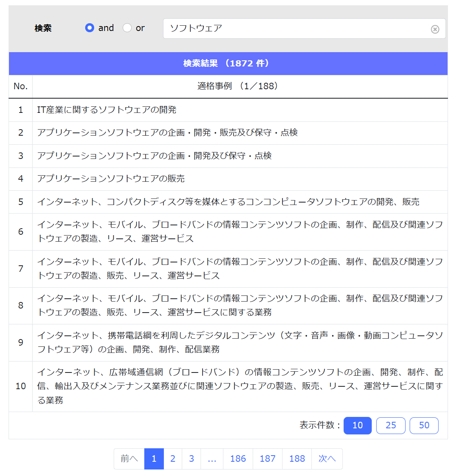Image resolution: width=472 pixels, height=476 pixels.
Task: Open page 2 of results
Action: [173, 458]
